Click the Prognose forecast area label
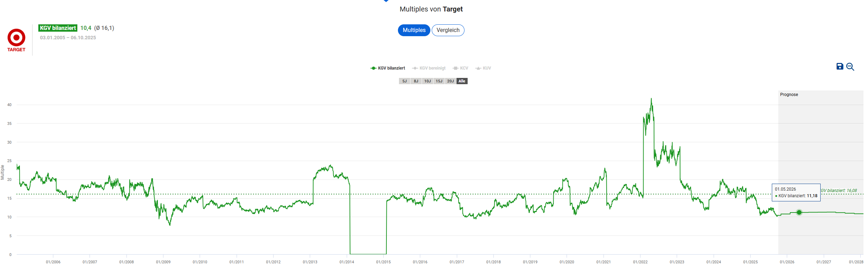This screenshot has width=868, height=272. (789, 95)
